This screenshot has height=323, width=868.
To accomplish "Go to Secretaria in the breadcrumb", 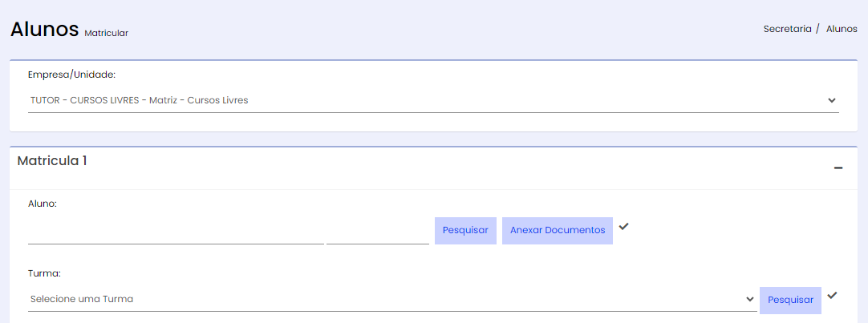I will pyautogui.click(x=787, y=30).
